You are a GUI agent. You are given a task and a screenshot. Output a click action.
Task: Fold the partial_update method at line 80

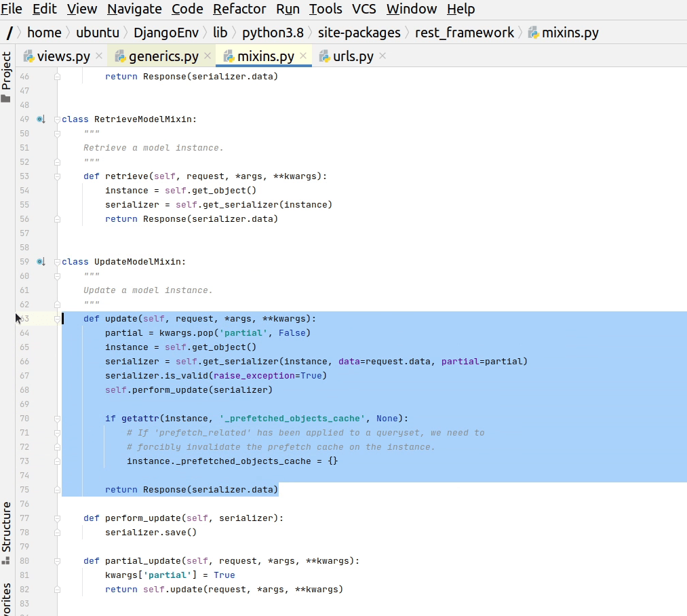(x=58, y=561)
